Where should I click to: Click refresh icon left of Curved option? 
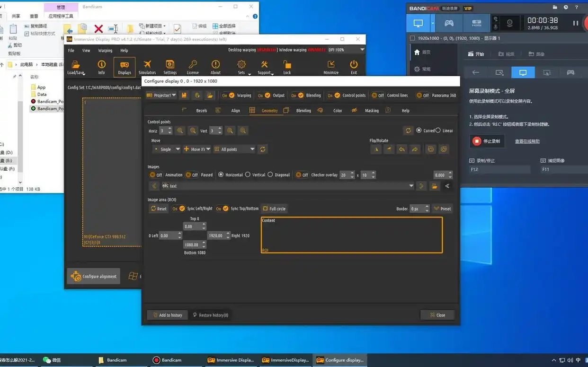[408, 131]
